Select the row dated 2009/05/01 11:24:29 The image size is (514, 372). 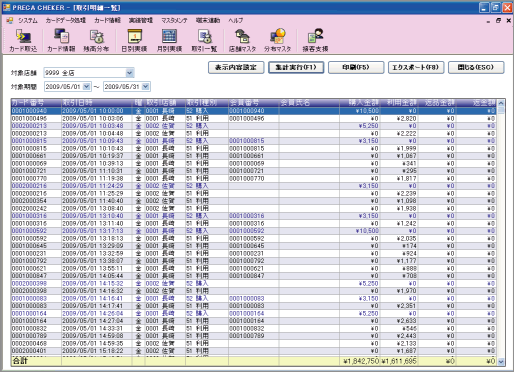[x=254, y=186]
